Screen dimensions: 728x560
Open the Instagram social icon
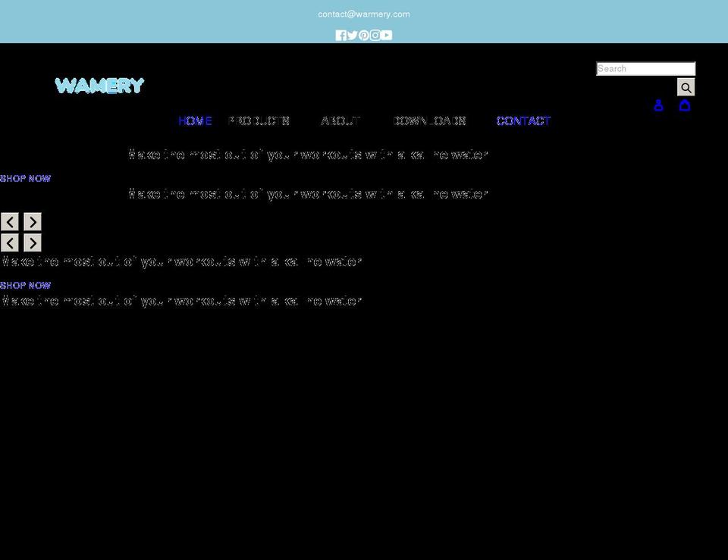[375, 36]
